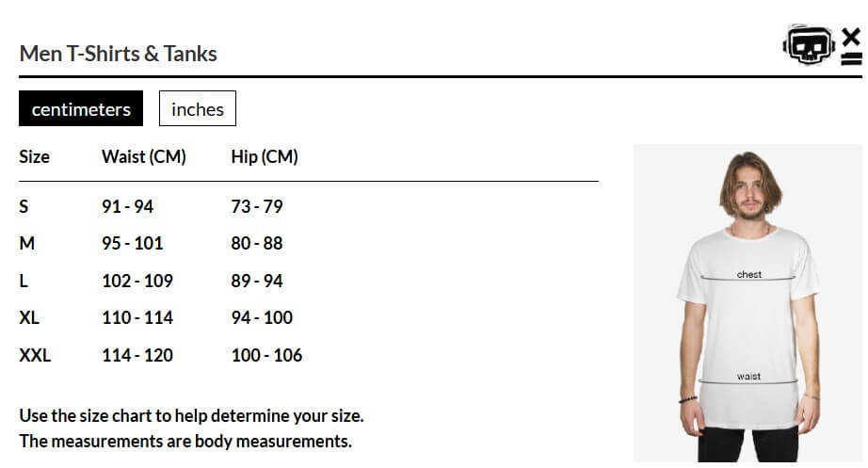
Task: Click the chest measurement label on the shirt
Action: [x=749, y=275]
